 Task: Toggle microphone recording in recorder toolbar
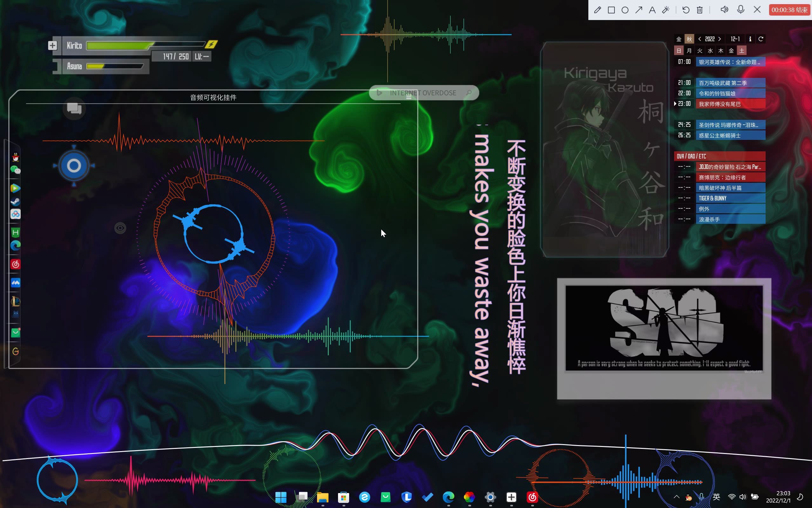(x=741, y=10)
